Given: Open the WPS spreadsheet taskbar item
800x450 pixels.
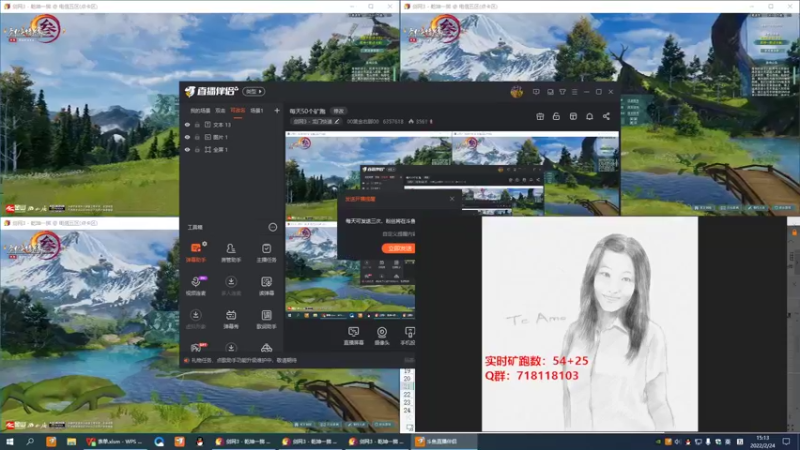Looking at the screenshot, I should [x=114, y=441].
